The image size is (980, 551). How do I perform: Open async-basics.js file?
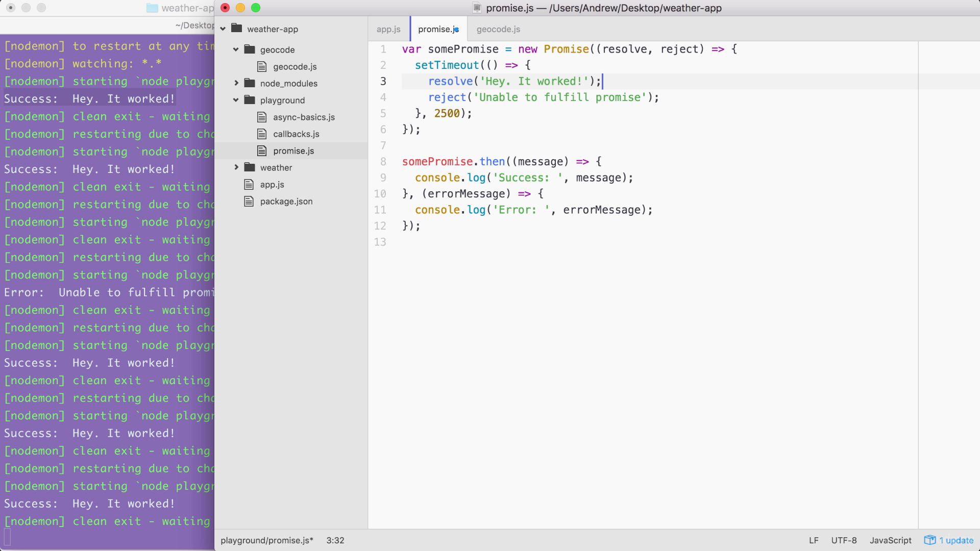(x=304, y=117)
